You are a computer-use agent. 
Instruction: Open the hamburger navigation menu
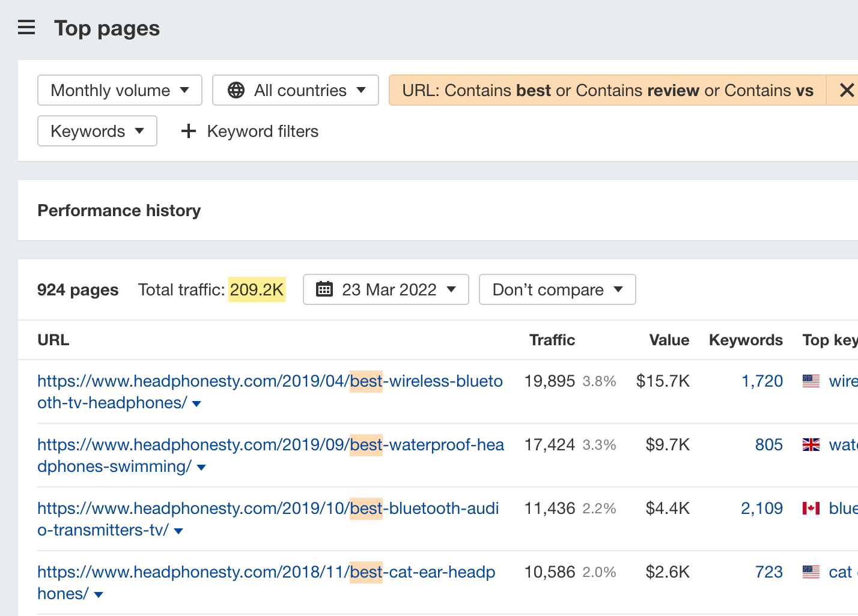tap(26, 27)
